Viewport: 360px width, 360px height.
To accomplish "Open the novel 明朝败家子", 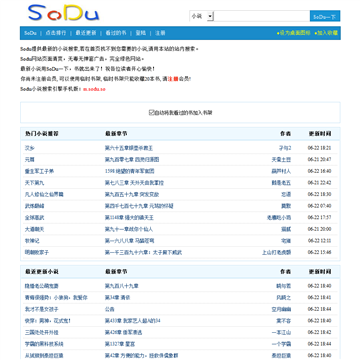I will point(37,252).
